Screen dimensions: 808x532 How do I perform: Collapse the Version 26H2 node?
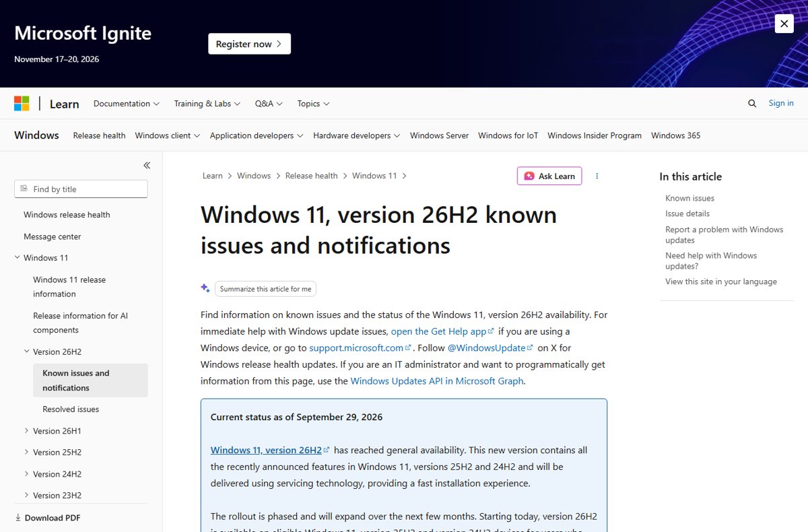(27, 352)
